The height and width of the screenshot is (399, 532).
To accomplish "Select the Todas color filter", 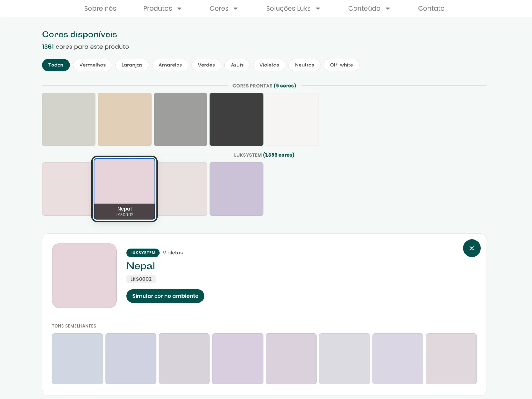I will click(56, 65).
